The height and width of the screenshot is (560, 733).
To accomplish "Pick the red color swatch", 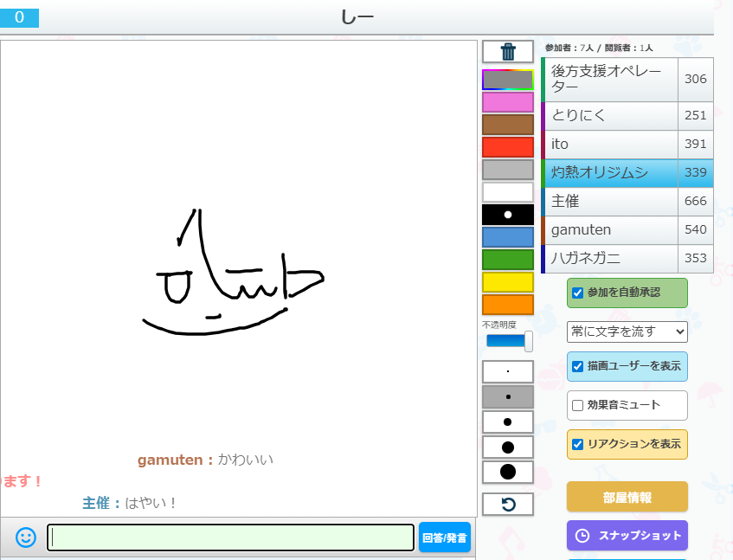I will (x=508, y=147).
